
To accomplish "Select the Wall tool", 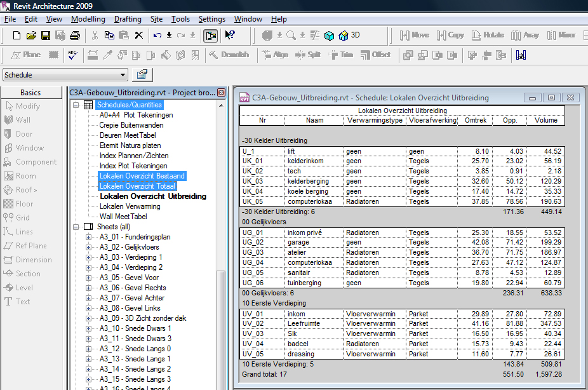I will (x=18, y=120).
